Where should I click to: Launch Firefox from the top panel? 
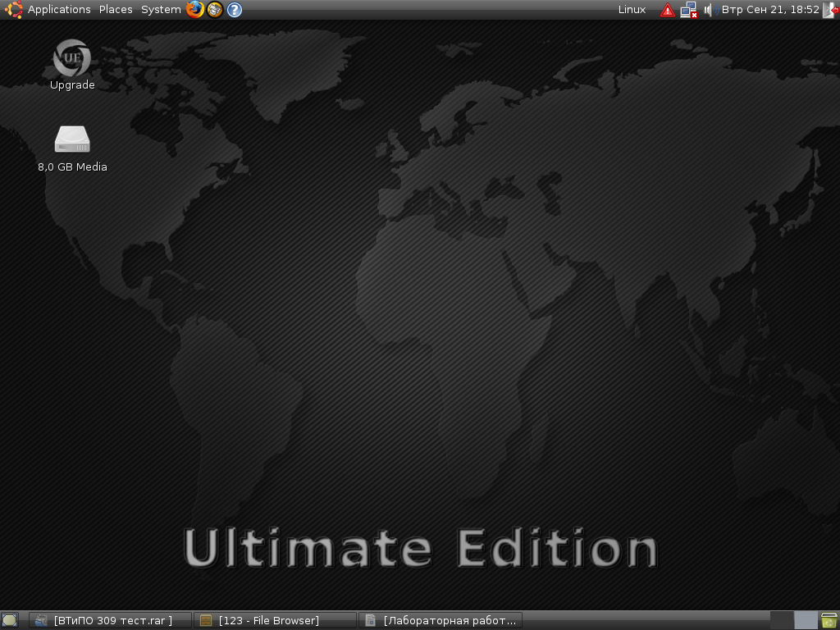195,10
